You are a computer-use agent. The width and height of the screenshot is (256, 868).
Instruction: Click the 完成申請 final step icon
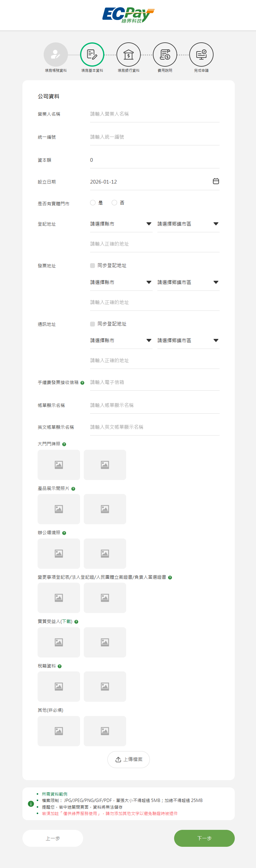click(201, 55)
